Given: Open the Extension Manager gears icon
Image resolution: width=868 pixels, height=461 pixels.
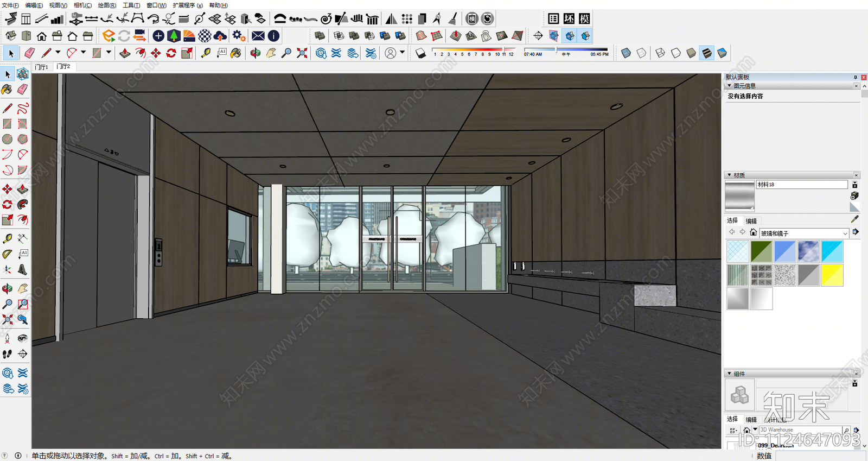Looking at the screenshot, I should [239, 36].
